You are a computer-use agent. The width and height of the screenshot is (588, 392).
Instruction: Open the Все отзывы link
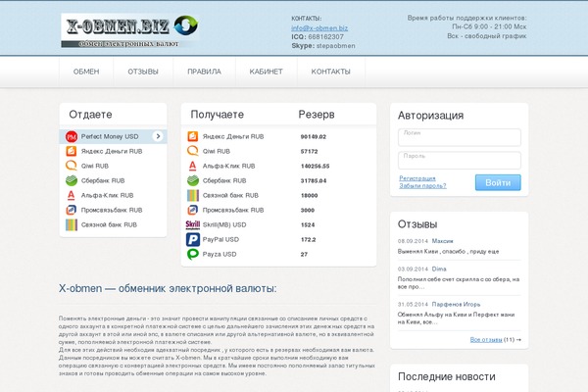click(x=486, y=339)
